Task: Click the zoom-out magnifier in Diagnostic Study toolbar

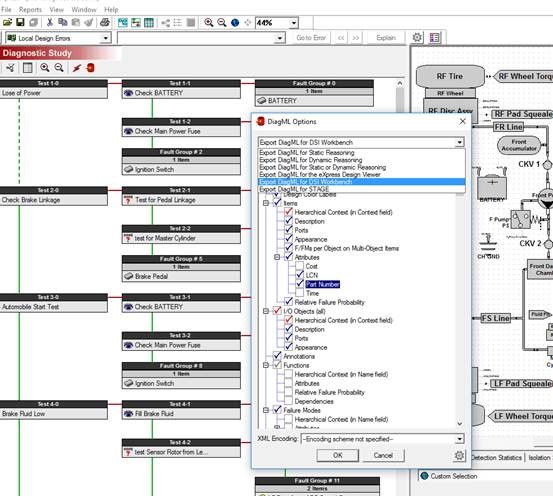Action: (59, 67)
